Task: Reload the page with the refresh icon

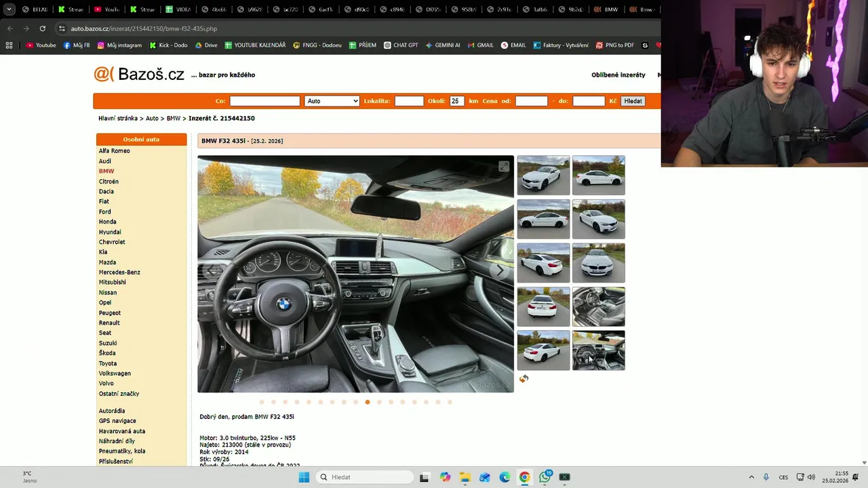Action: [42, 28]
